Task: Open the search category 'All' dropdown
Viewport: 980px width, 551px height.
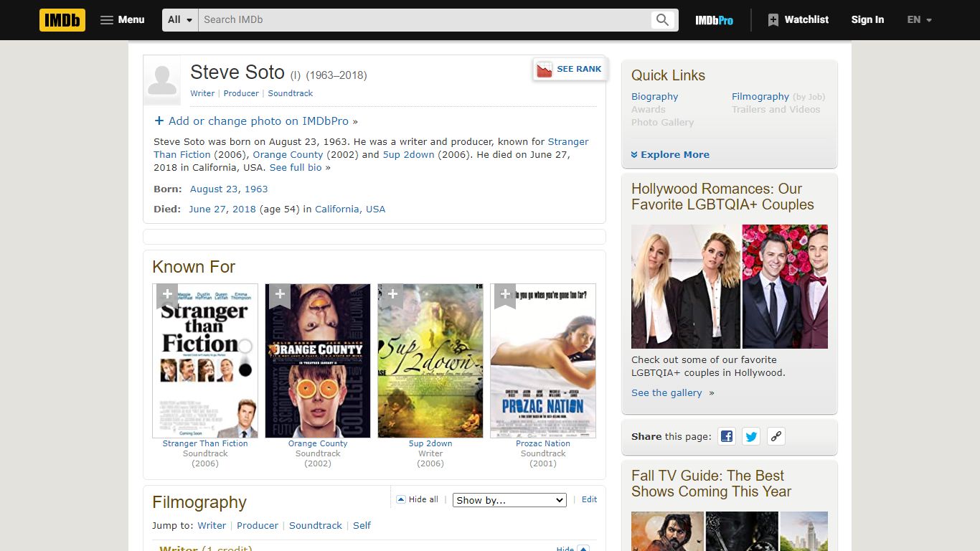Action: [180, 20]
